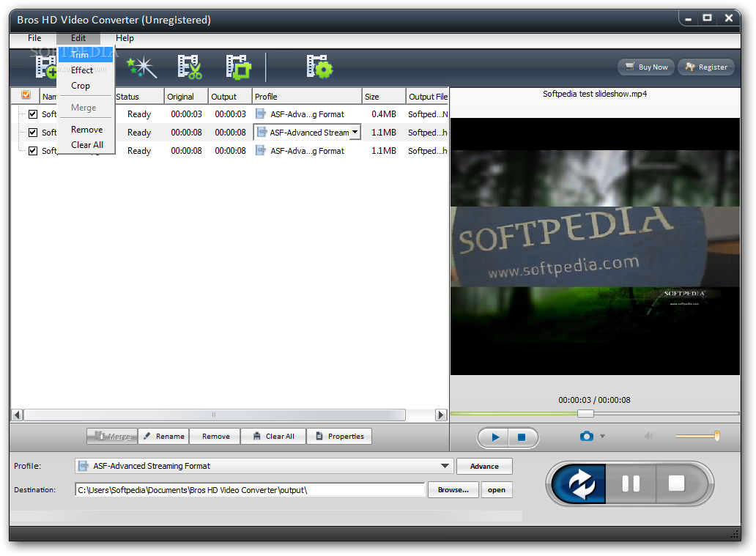Click the Buy Now button
The image size is (756, 556).
pos(646,67)
